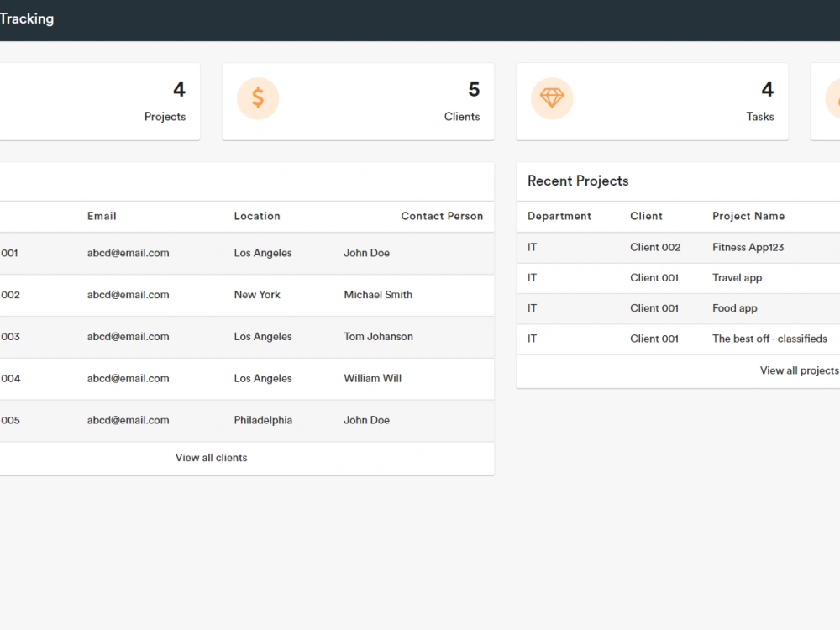
Task: Click the diamond Tasks icon
Action: point(552,98)
